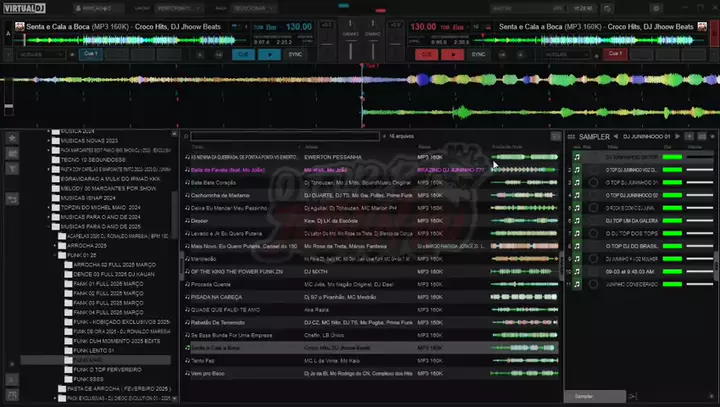This screenshot has height=407, width=720.
Task: Hit the blue CUE button on the left deck
Action: pos(243,55)
